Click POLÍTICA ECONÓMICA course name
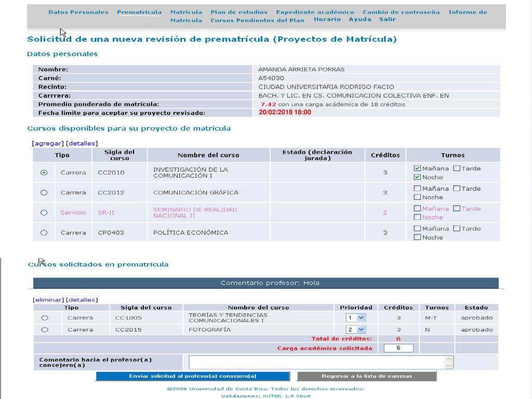532x399 pixels. (191, 232)
